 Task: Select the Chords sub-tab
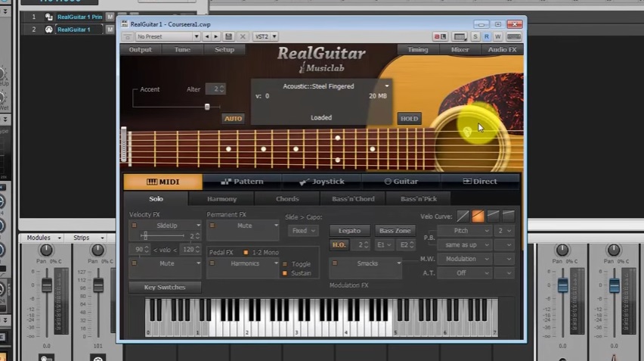287,198
